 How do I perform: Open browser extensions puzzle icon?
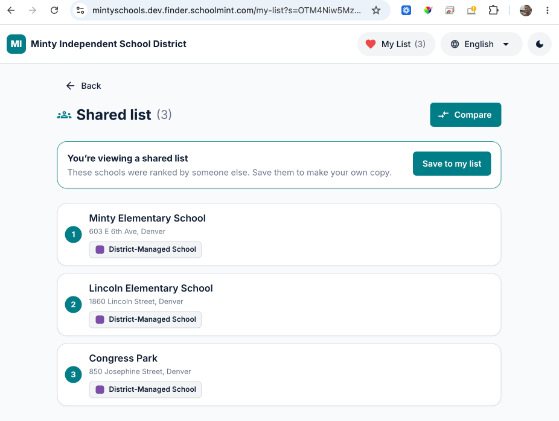493,10
